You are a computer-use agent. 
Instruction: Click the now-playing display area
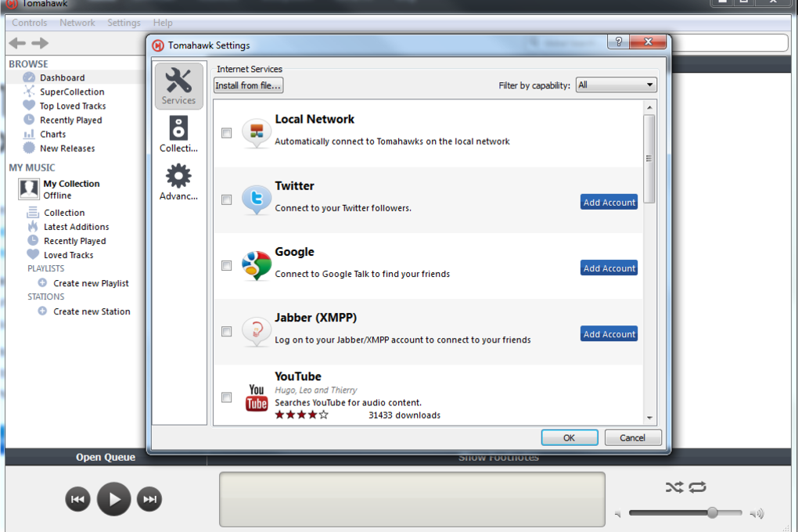tap(412, 499)
